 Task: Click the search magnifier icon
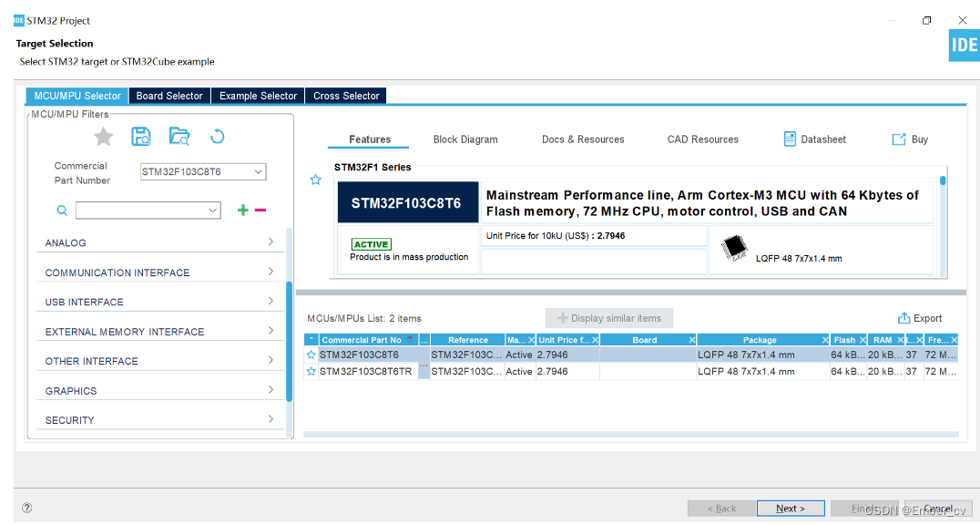(62, 211)
